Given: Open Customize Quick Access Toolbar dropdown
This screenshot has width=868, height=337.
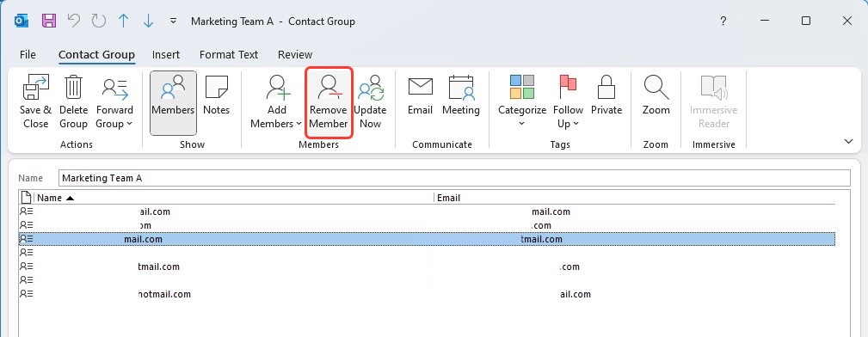Looking at the screenshot, I should [x=173, y=21].
